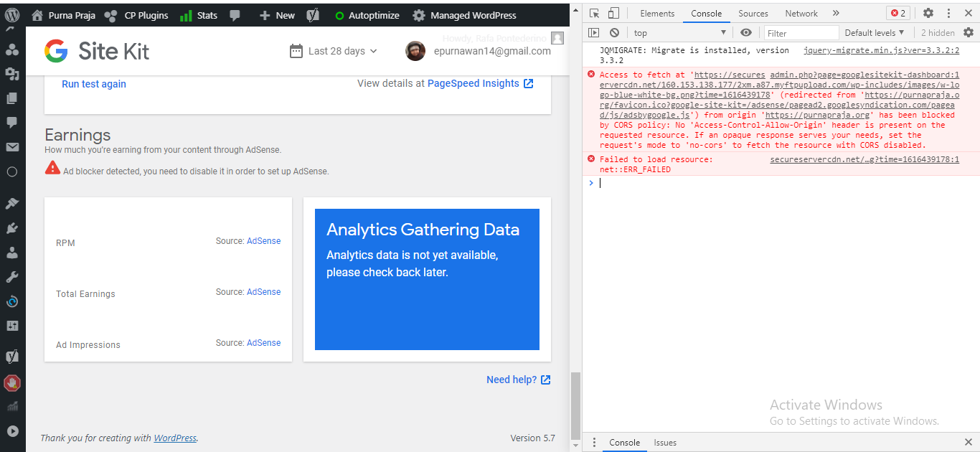980x452 pixels.
Task: Click the three-dots group icon in sidebar
Action: click(x=12, y=49)
